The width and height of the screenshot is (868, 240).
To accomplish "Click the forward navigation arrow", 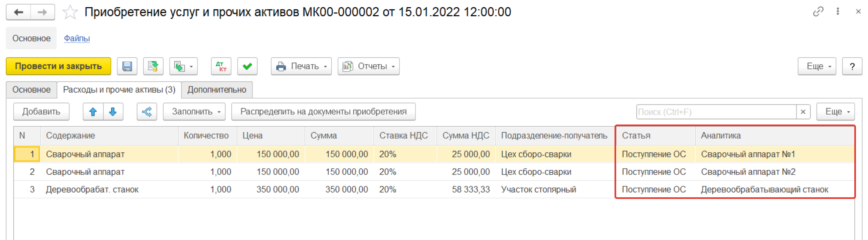I will pos(42,12).
